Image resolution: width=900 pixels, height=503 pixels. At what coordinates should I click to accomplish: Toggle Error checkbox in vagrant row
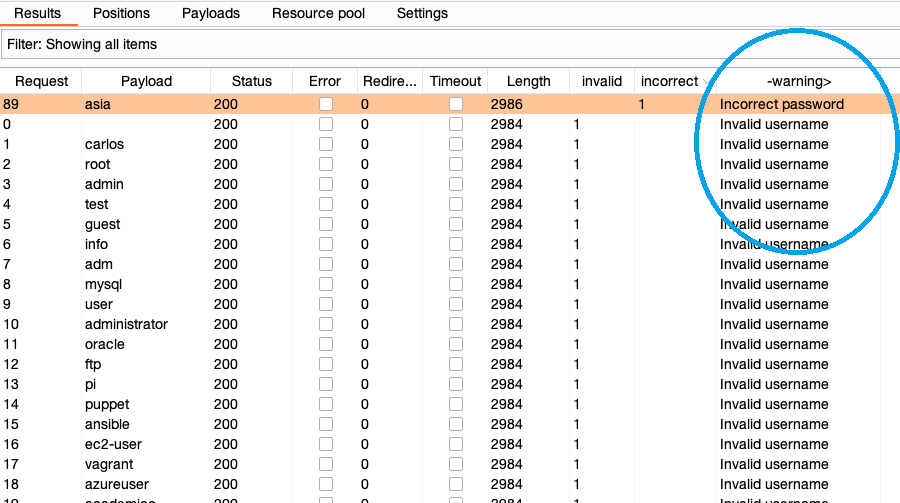pos(325,464)
